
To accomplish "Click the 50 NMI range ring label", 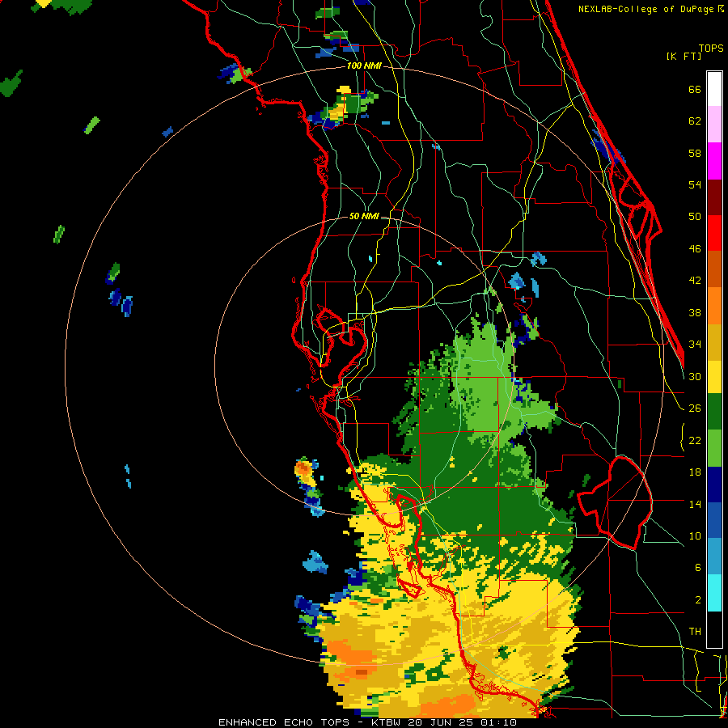I will point(364,216).
